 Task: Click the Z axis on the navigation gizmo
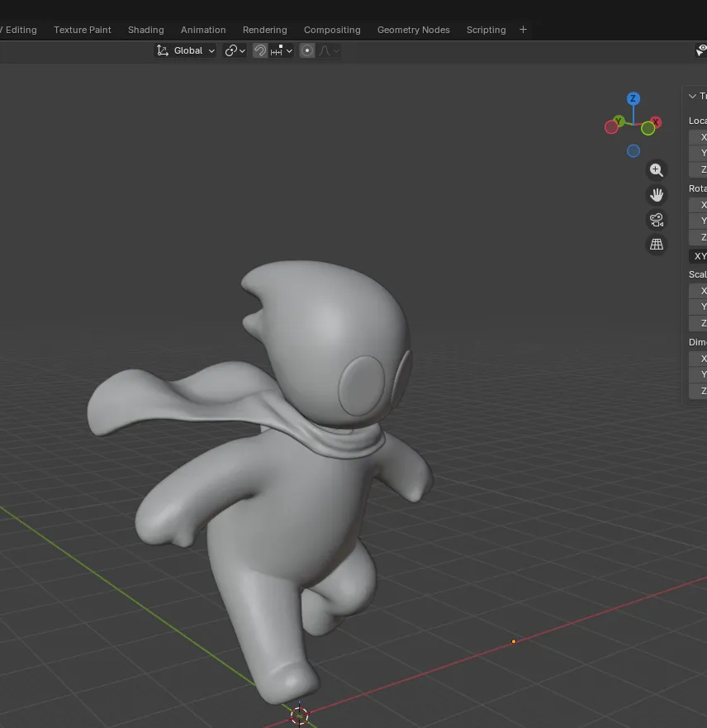coord(633,98)
